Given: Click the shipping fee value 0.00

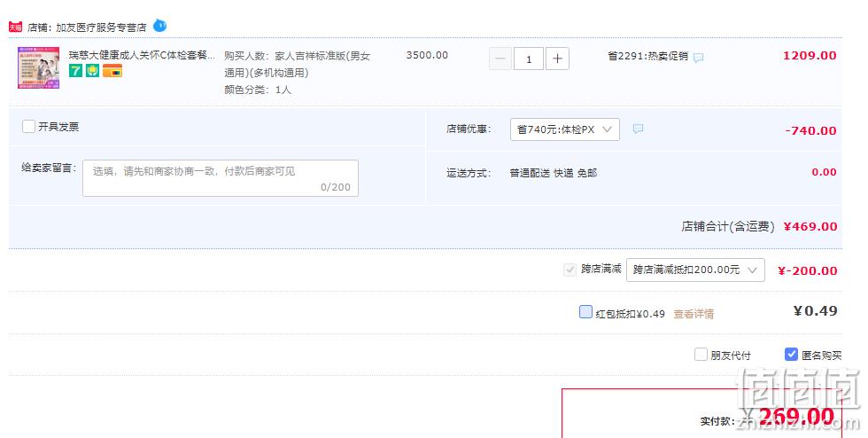Looking at the screenshot, I should [x=825, y=172].
